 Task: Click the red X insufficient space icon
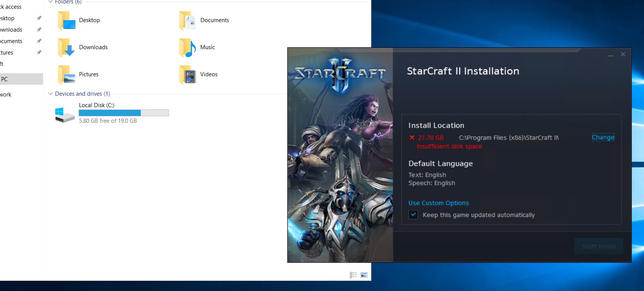click(412, 138)
